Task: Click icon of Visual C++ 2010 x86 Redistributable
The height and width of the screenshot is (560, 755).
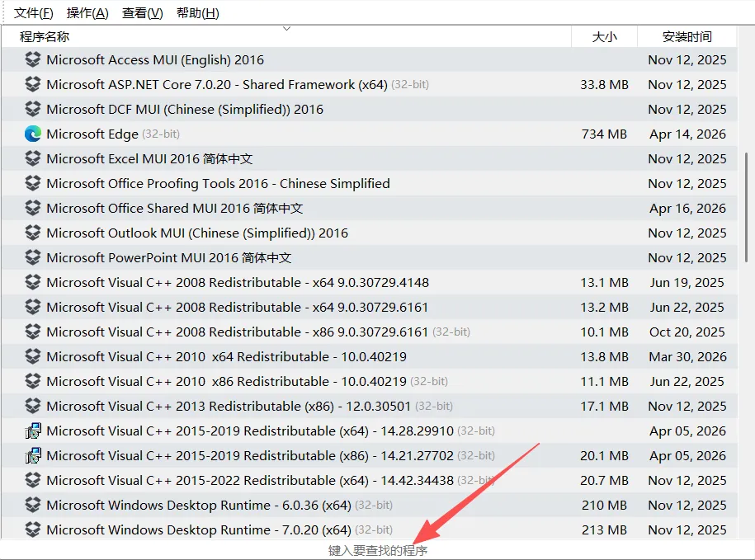Action: 33,381
